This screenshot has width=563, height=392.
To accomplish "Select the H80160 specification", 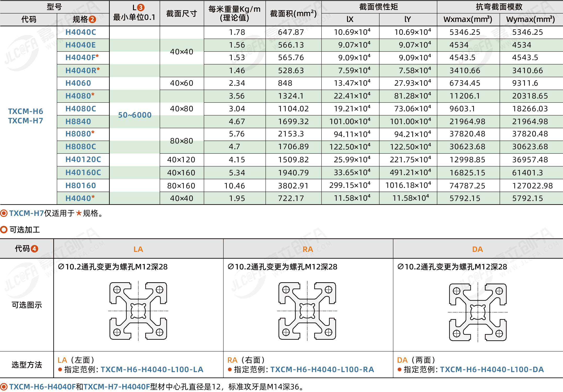I will [x=81, y=186].
